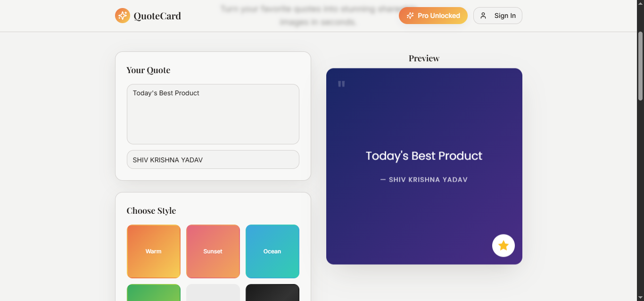This screenshot has height=301, width=644.
Task: Select the Warm gradient style
Action: [x=153, y=251]
